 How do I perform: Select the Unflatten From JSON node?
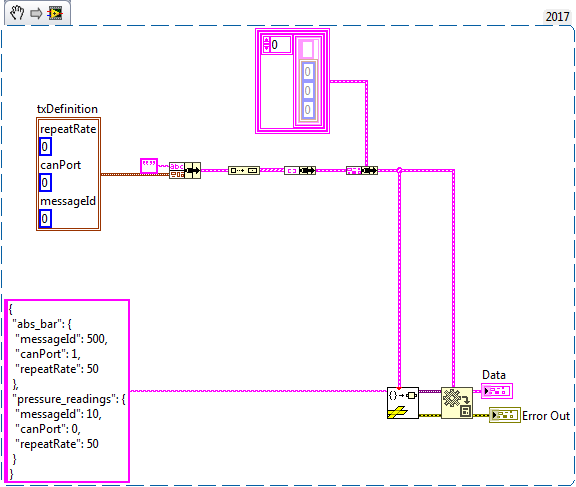tap(403, 403)
